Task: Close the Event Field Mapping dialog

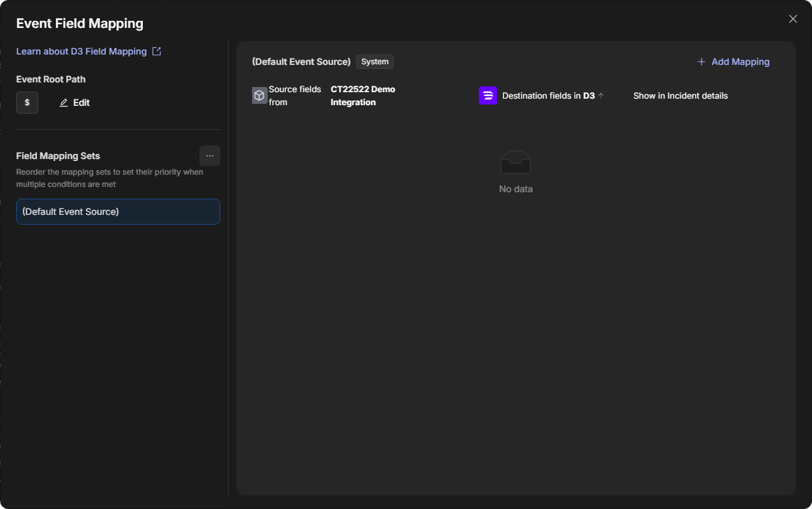Action: 793,19
